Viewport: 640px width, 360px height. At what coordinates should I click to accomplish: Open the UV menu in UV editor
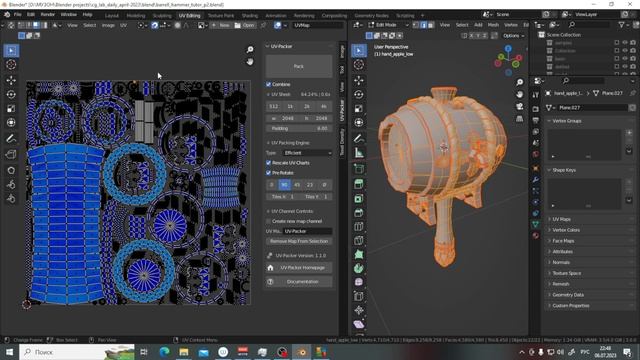(123, 25)
